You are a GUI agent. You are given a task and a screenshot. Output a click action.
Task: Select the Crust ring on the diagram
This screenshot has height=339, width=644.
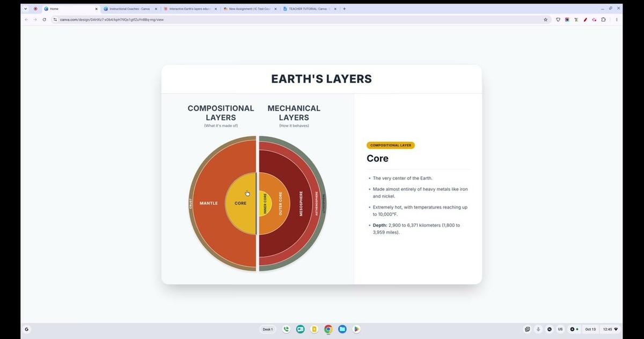[x=191, y=204]
